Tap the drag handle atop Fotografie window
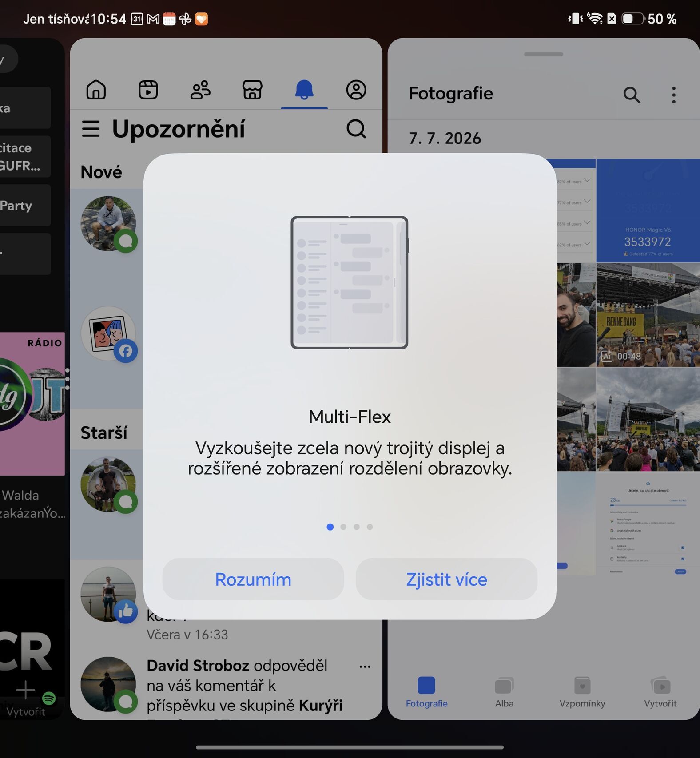The image size is (700, 758). [543, 54]
